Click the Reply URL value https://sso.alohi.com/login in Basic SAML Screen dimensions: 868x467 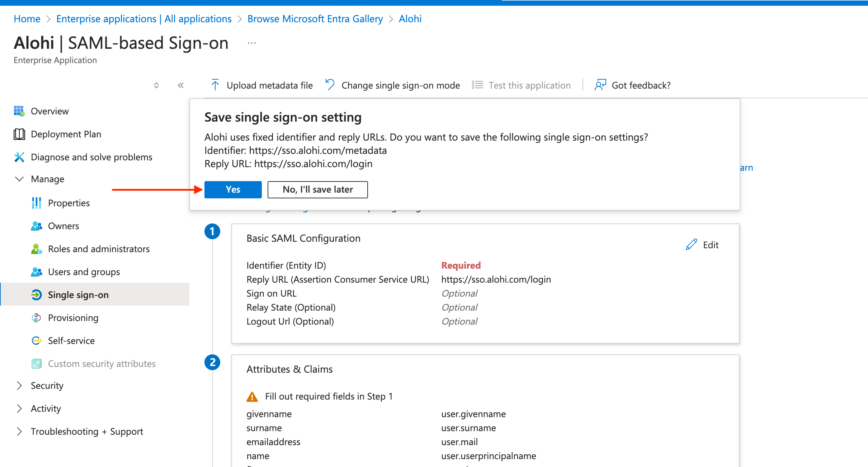tap(496, 279)
